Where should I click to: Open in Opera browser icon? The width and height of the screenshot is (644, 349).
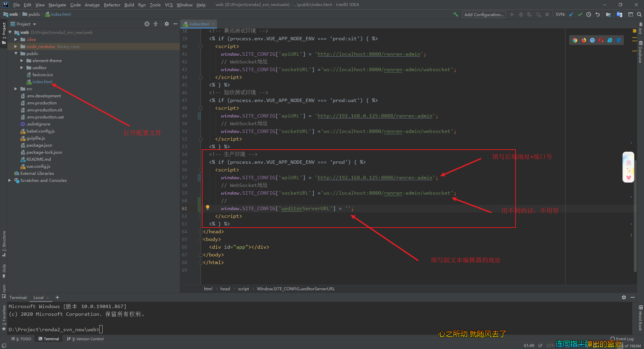[601, 40]
